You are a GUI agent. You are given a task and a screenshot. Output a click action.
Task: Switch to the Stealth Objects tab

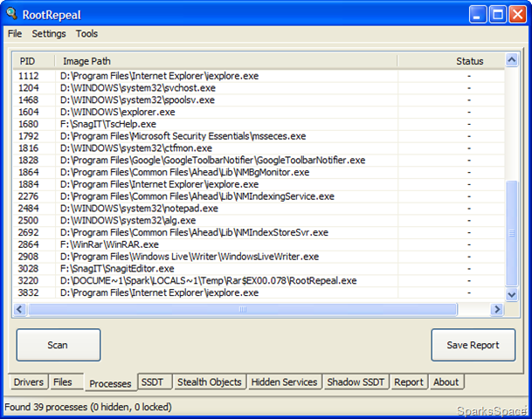pos(210,382)
